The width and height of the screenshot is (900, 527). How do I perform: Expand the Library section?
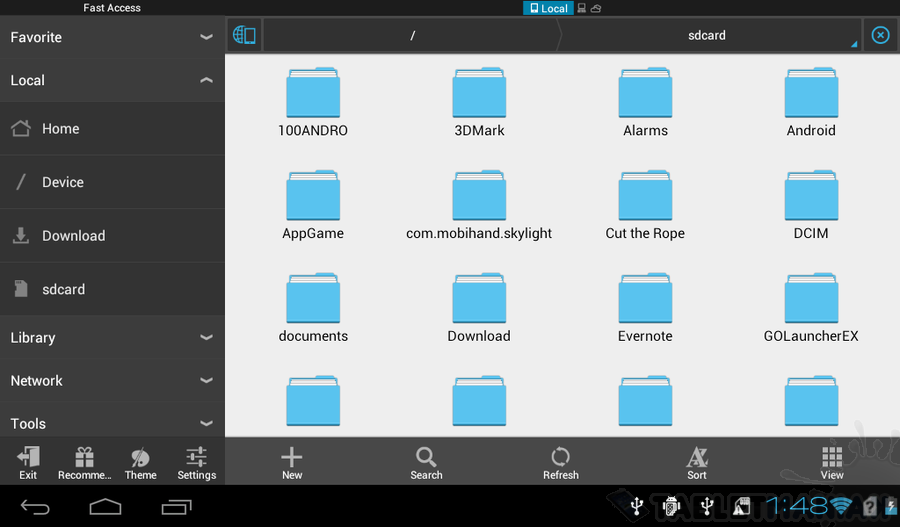pos(112,338)
